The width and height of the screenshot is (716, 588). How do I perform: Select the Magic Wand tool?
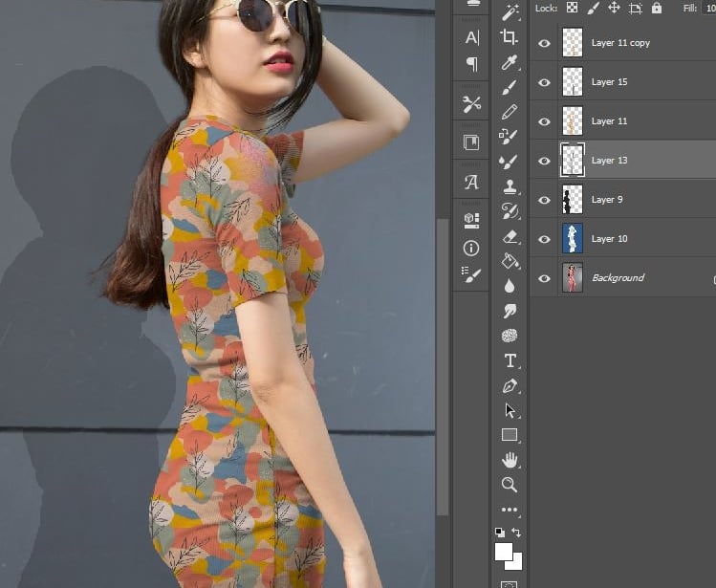[x=510, y=12]
